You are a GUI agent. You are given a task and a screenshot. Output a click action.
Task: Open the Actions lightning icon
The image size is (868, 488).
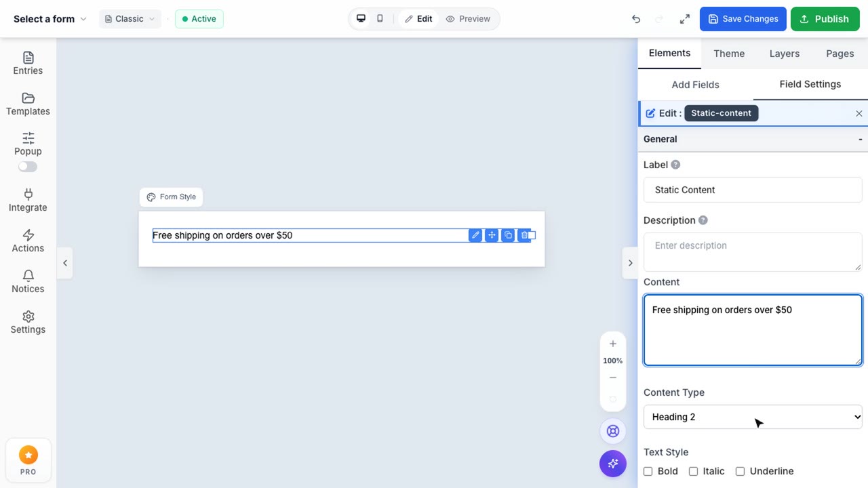(x=28, y=235)
